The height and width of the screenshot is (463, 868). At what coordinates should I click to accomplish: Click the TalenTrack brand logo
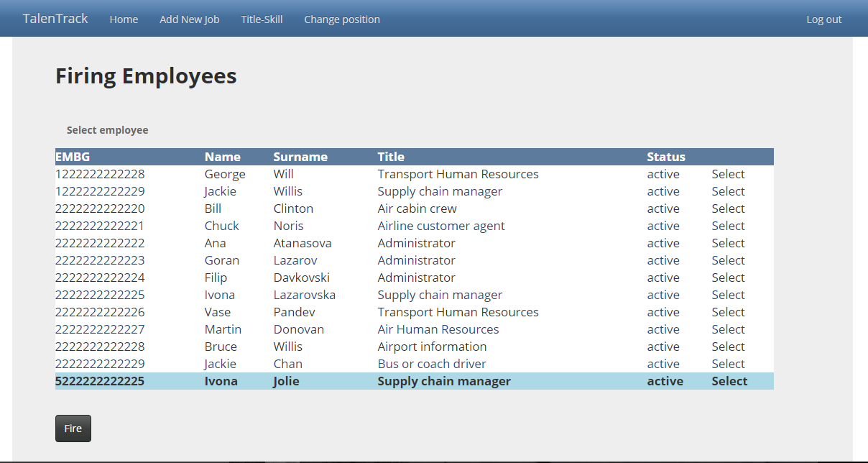(x=55, y=19)
